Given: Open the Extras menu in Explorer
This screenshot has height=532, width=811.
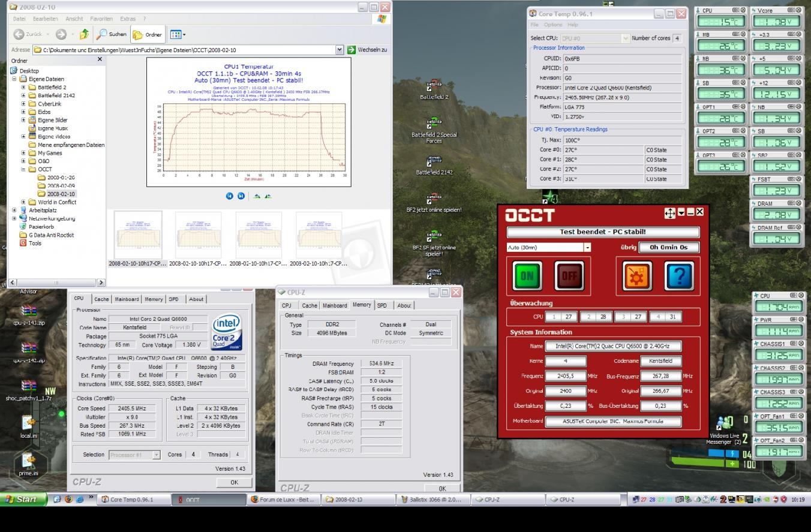Looking at the screenshot, I should (x=128, y=19).
